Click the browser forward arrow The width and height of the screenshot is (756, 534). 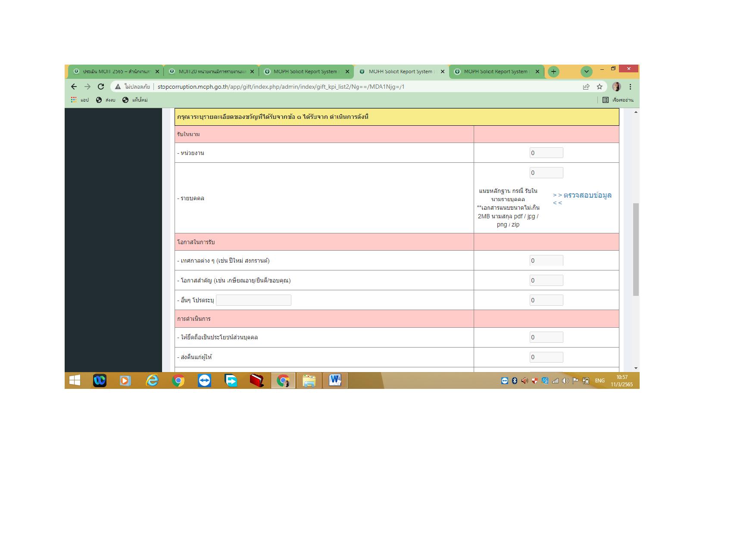tap(87, 87)
